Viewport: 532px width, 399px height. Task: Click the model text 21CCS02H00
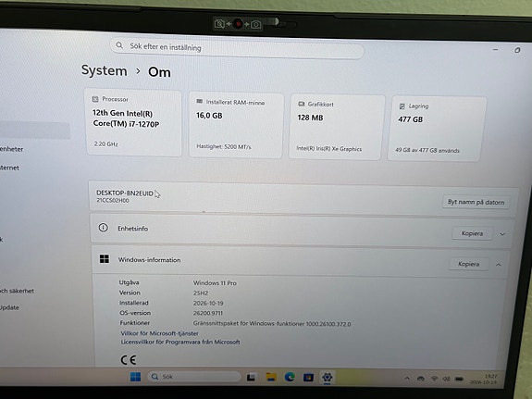pos(113,200)
